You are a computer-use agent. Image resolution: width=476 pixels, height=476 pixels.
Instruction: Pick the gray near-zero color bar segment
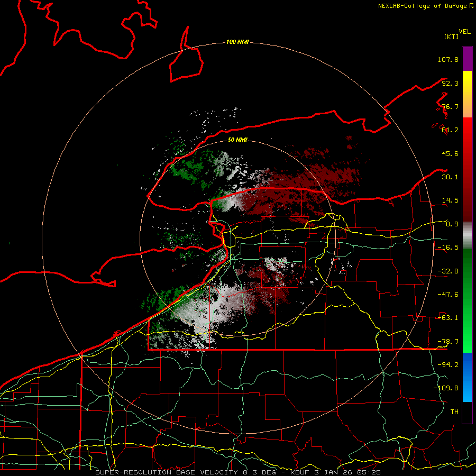(x=467, y=235)
